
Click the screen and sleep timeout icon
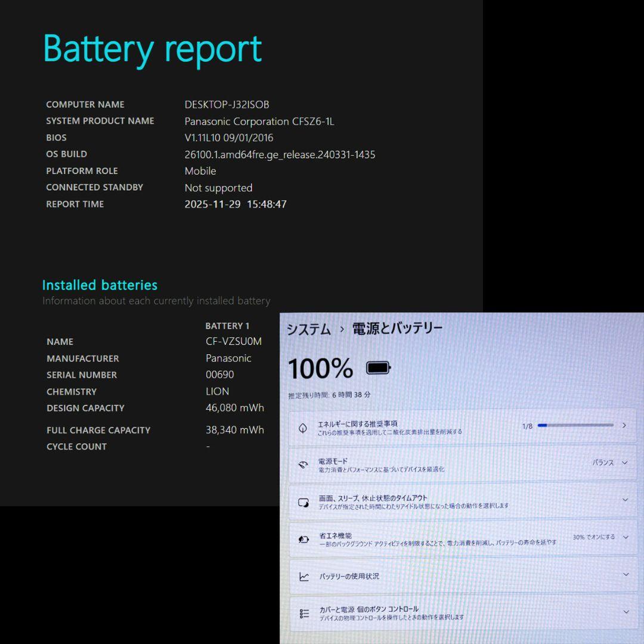(304, 502)
